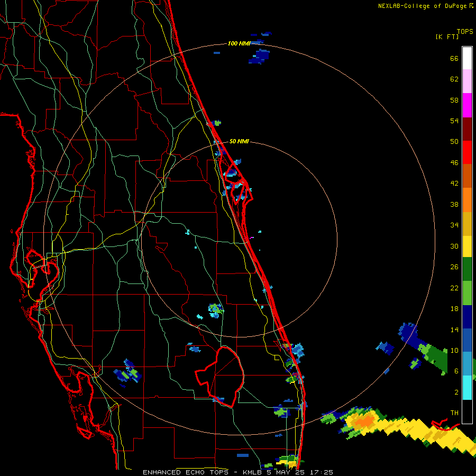
Task: Click the orange storm core echo offshore
Action: pos(364,421)
